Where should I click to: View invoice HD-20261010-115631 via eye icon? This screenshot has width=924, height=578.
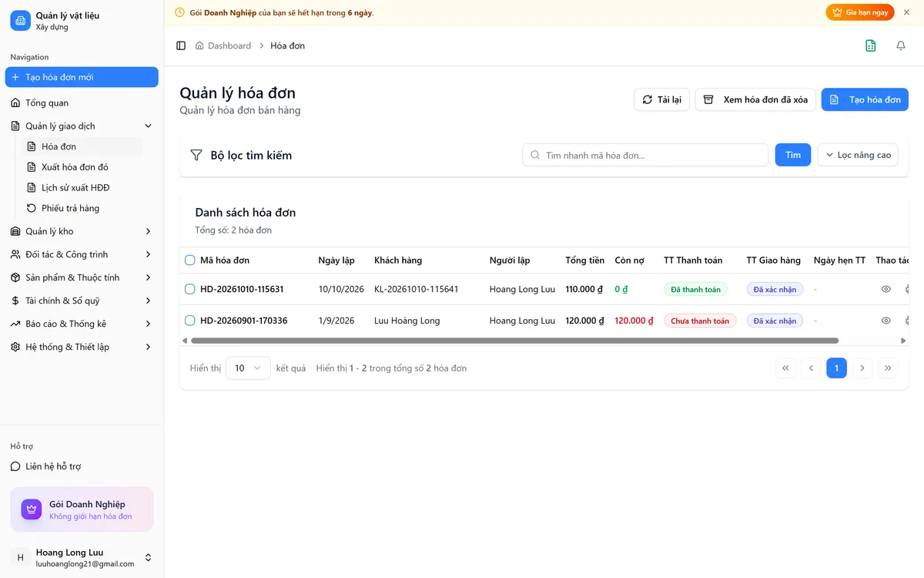click(x=886, y=289)
